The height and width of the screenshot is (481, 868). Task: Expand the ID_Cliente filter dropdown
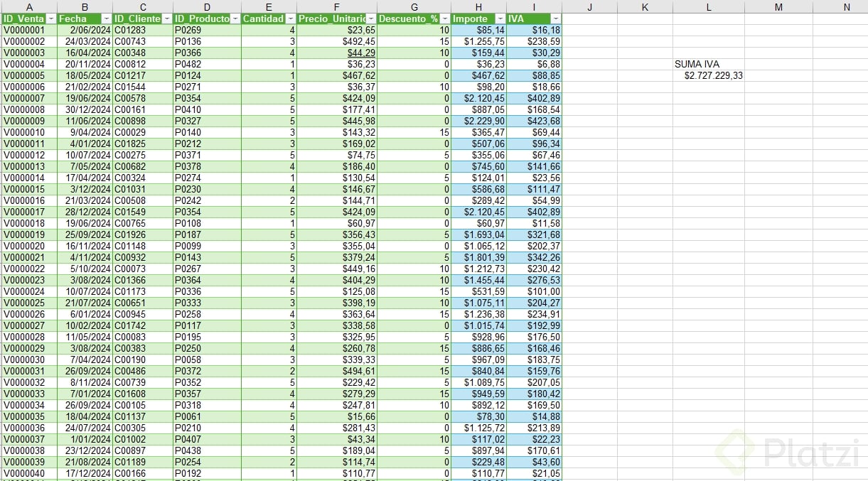167,18
